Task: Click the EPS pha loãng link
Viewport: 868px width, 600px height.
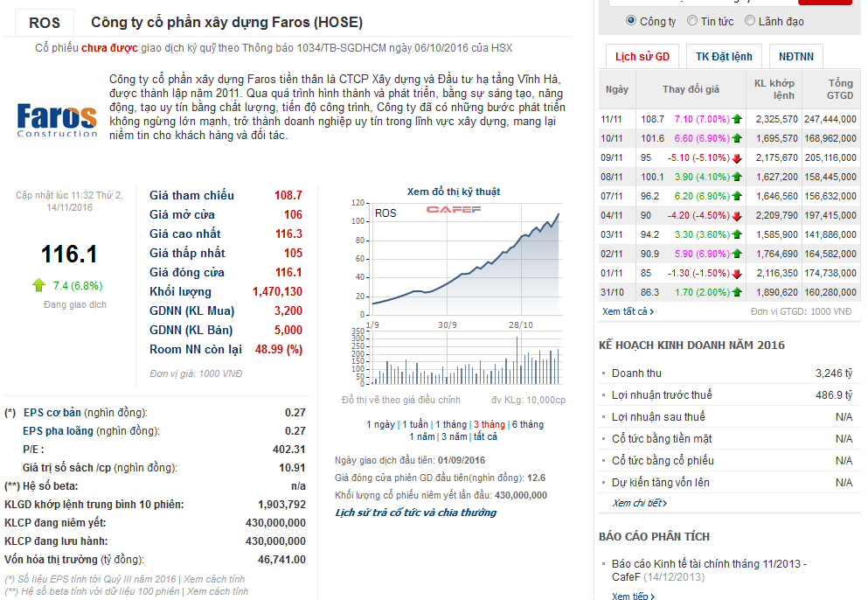Action: click(x=58, y=430)
